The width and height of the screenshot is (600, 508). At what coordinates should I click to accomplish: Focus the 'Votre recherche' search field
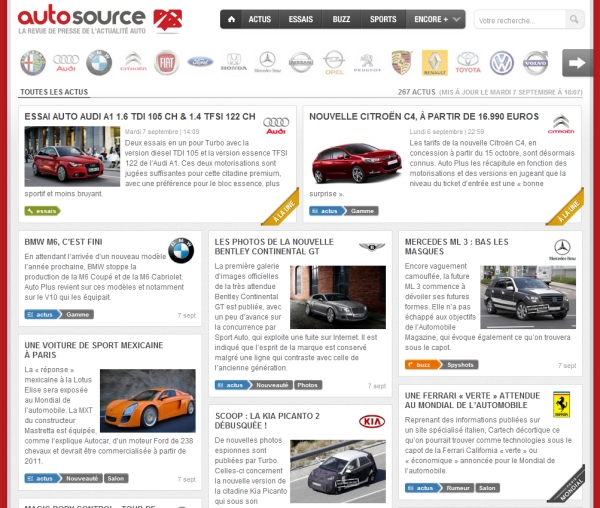tap(520, 20)
